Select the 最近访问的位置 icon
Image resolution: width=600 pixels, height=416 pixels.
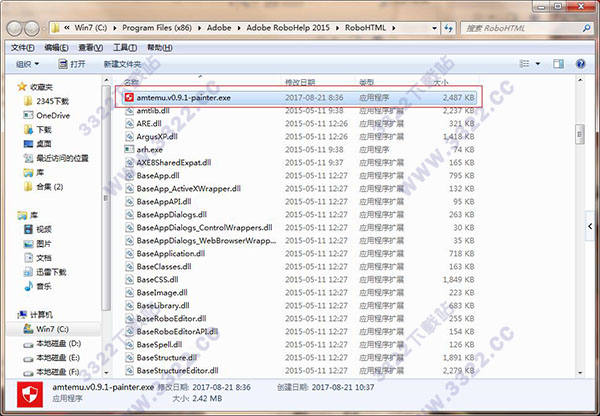(28, 158)
